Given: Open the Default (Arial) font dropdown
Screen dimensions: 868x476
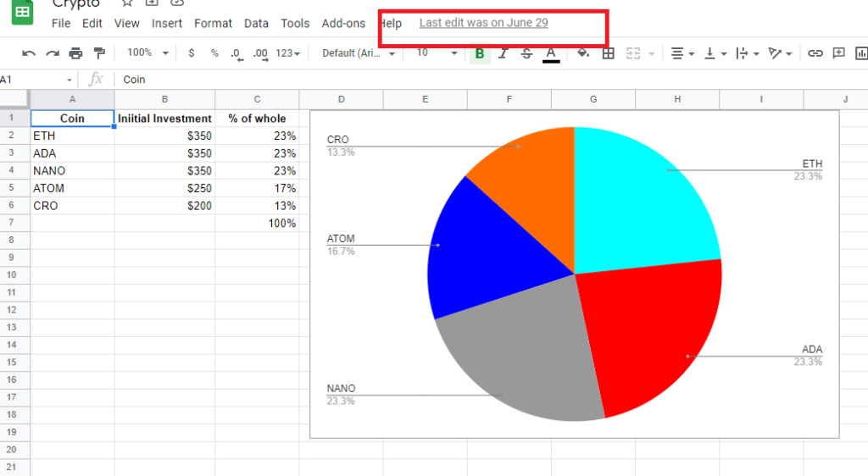Looking at the screenshot, I should (x=359, y=53).
